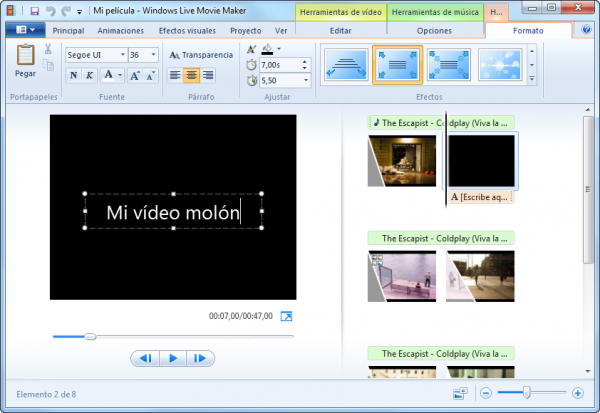Switch to the Opciones music tools tab

[434, 31]
